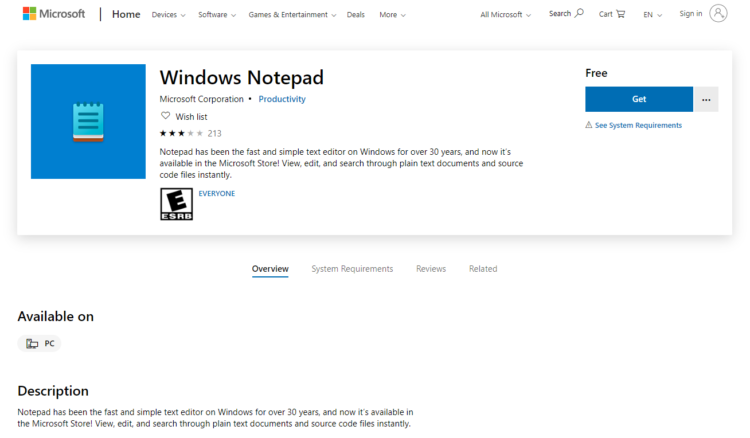This screenshot has height=438, width=750.
Task: Change the EN language selector
Action: [652, 15]
